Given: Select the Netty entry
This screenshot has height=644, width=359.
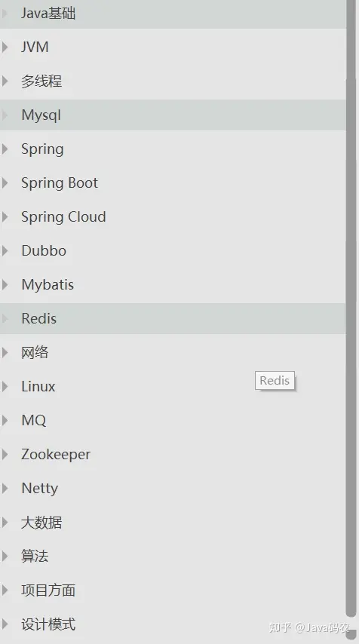Looking at the screenshot, I should (x=40, y=489).
